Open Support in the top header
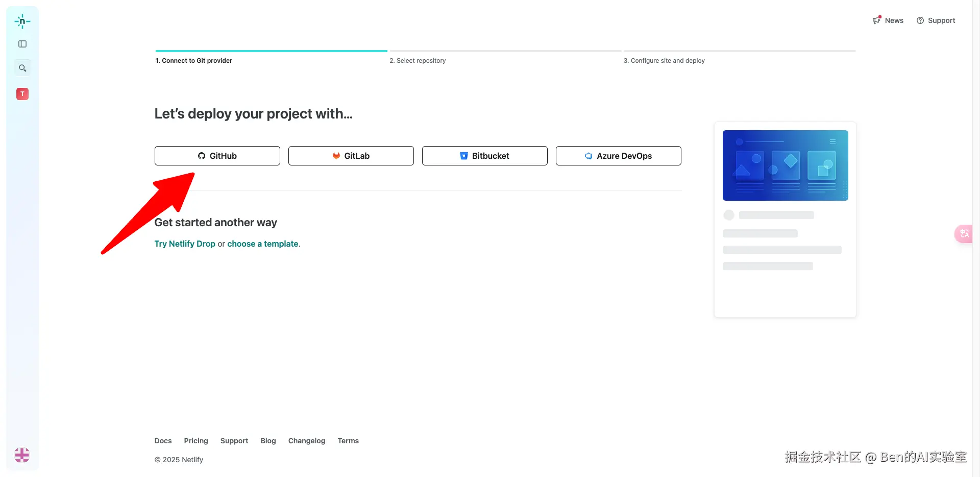 [x=936, y=20]
